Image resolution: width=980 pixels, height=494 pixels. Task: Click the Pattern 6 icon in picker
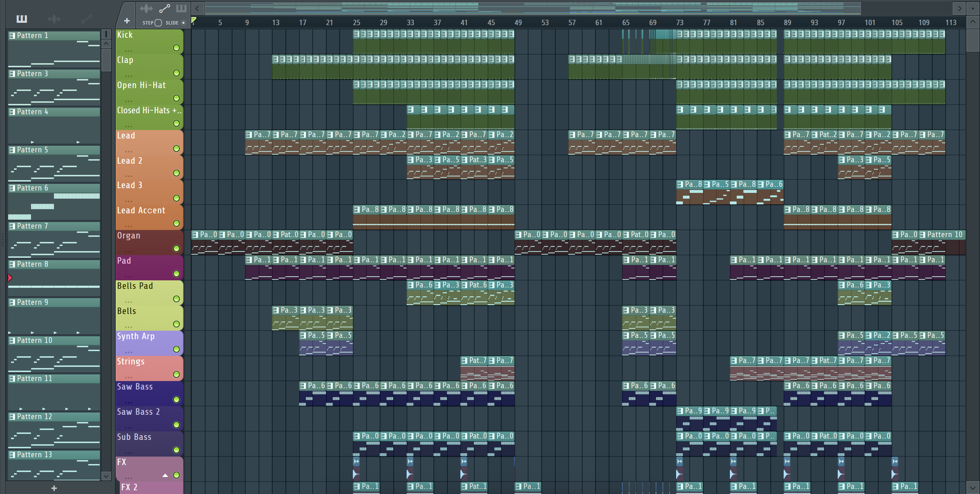pyautogui.click(x=12, y=188)
